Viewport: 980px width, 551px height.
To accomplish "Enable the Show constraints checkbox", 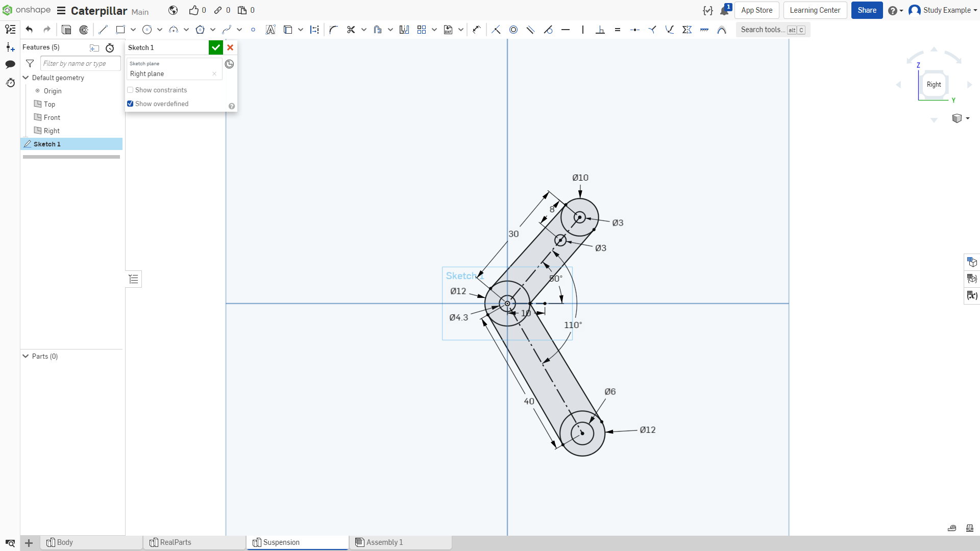I will (x=130, y=90).
